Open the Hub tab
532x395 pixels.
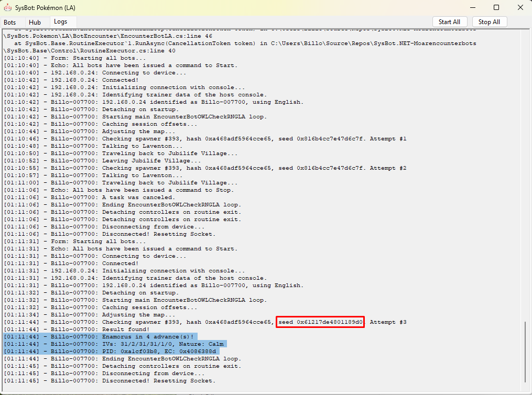35,22
